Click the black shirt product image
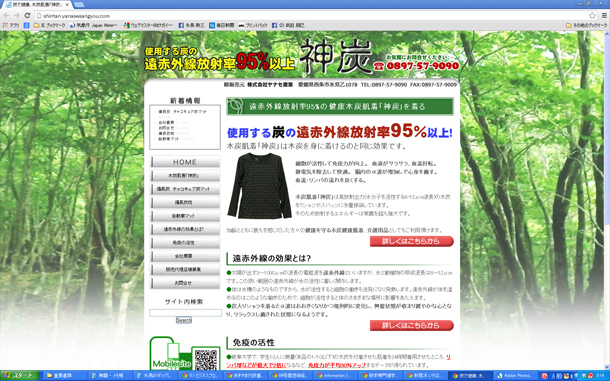 259,186
